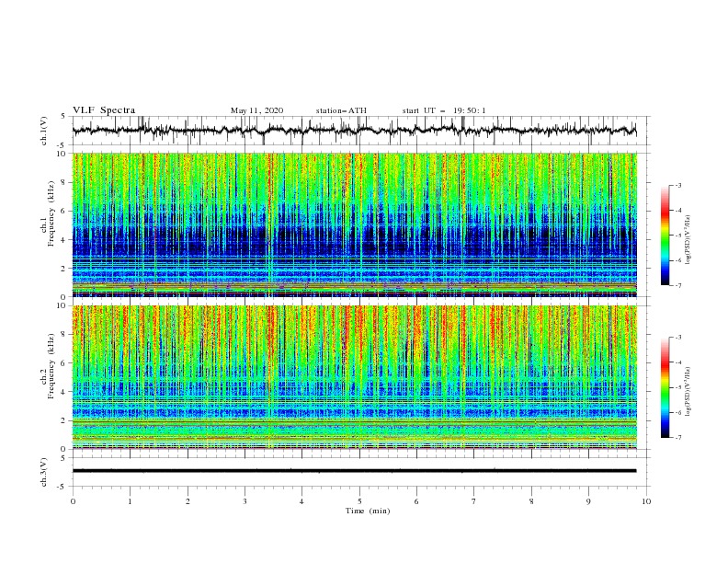The width and height of the screenshot is (728, 563).
Task: Click the "-5" tick on ch.1 color bar
Action: (678, 236)
